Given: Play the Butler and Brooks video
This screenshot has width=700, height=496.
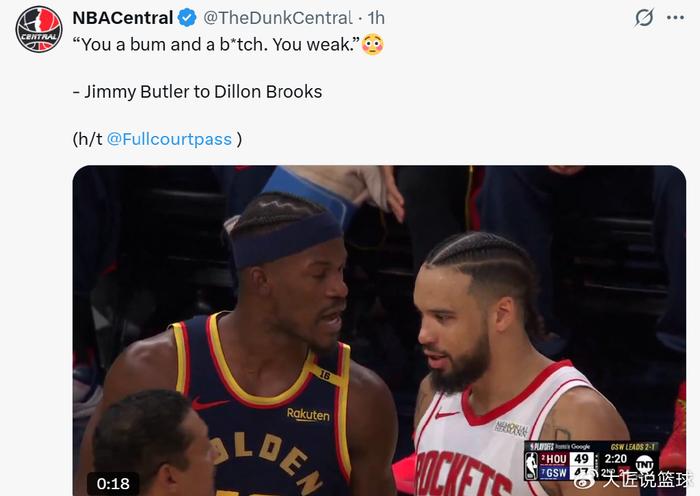Looking at the screenshot, I should click(379, 330).
